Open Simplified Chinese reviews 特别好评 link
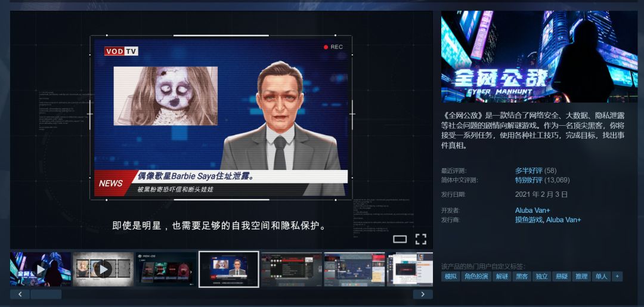Viewport: 644px width, 307px height. point(528,180)
